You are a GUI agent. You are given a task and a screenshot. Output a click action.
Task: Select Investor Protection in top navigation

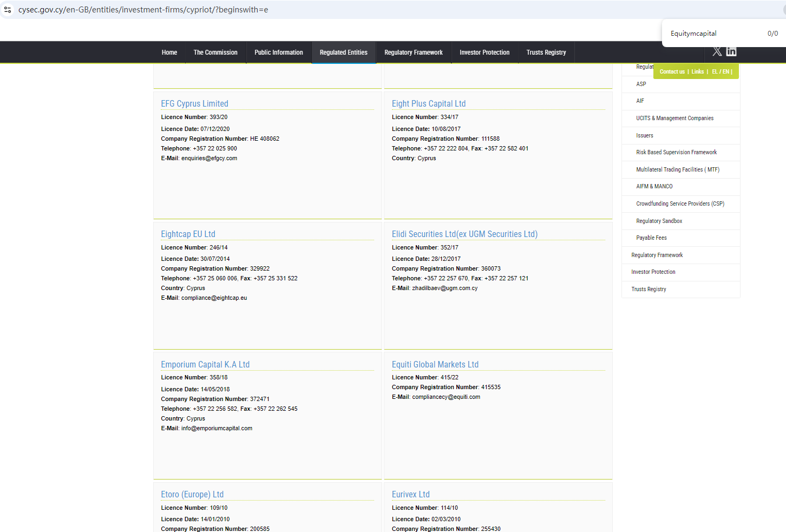[484, 52]
